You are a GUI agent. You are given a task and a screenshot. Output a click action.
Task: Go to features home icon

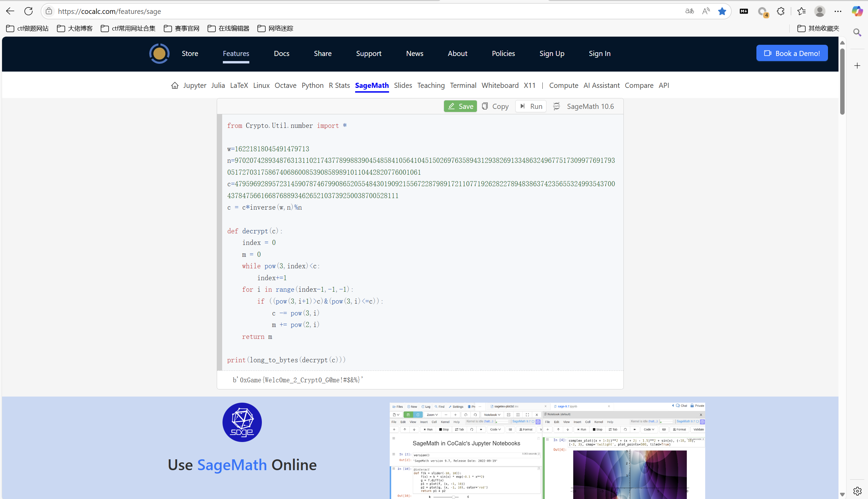(175, 85)
